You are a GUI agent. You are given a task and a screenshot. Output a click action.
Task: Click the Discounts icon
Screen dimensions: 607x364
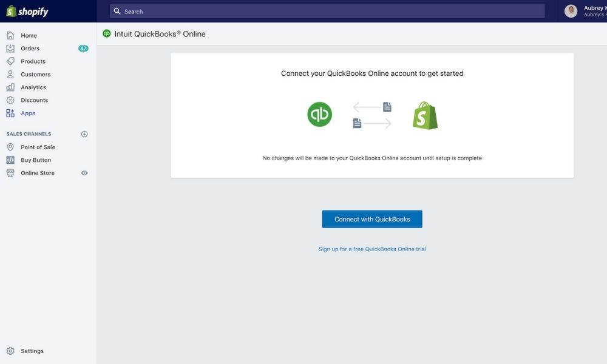[10, 99]
